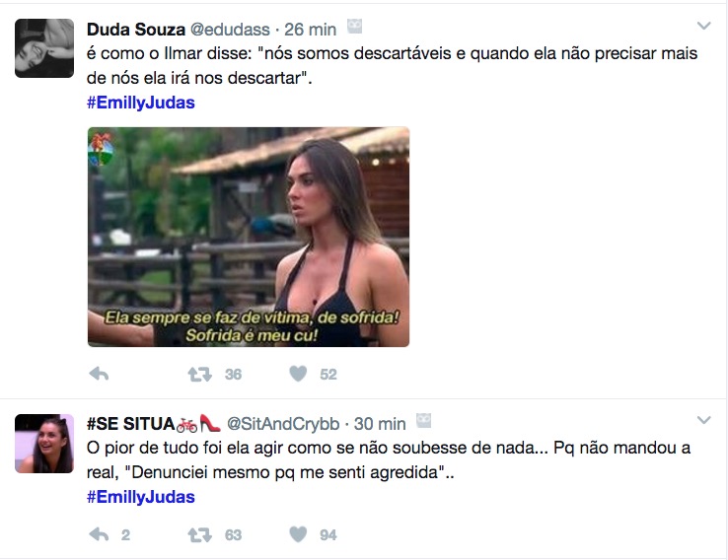Reply to the SE SITUA tweet
Image resolution: width=728 pixels, height=560 pixels.
pos(99,534)
